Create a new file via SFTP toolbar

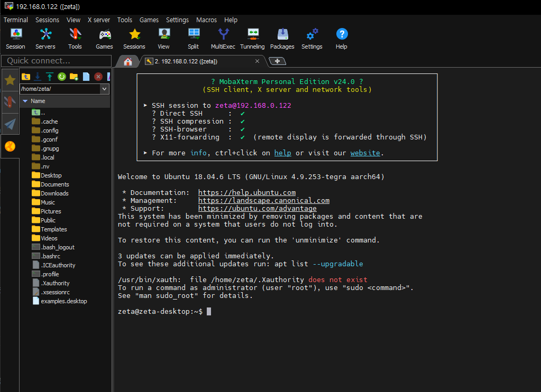pyautogui.click(x=86, y=77)
